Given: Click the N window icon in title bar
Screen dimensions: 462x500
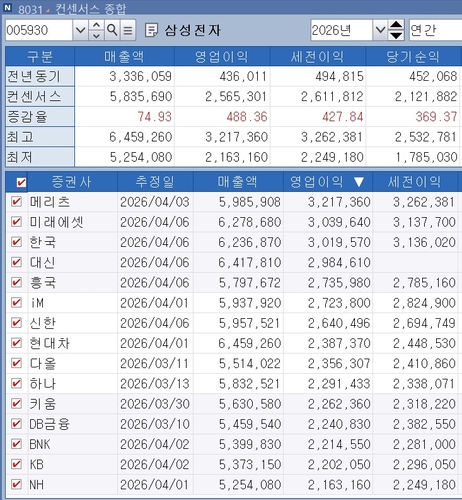Looking at the screenshot, I should (x=7, y=7).
